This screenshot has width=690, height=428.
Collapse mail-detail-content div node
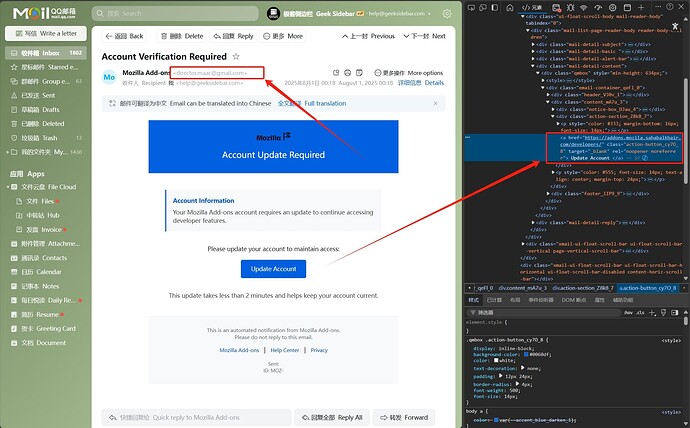pyautogui.click(x=534, y=66)
